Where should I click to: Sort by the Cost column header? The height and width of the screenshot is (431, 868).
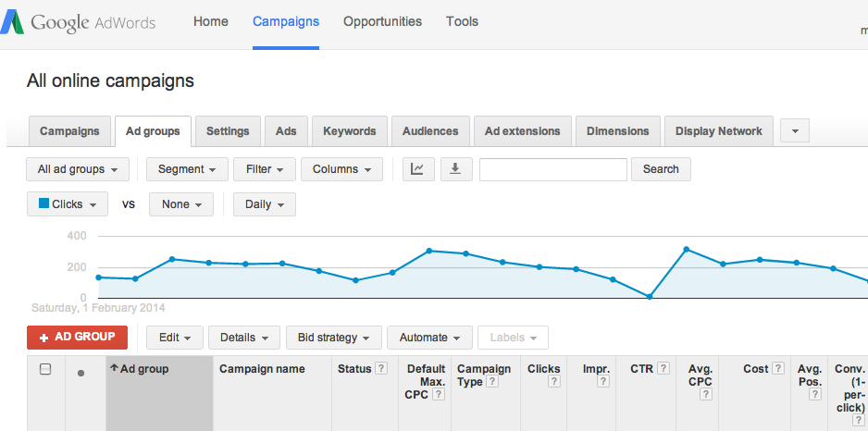756,369
